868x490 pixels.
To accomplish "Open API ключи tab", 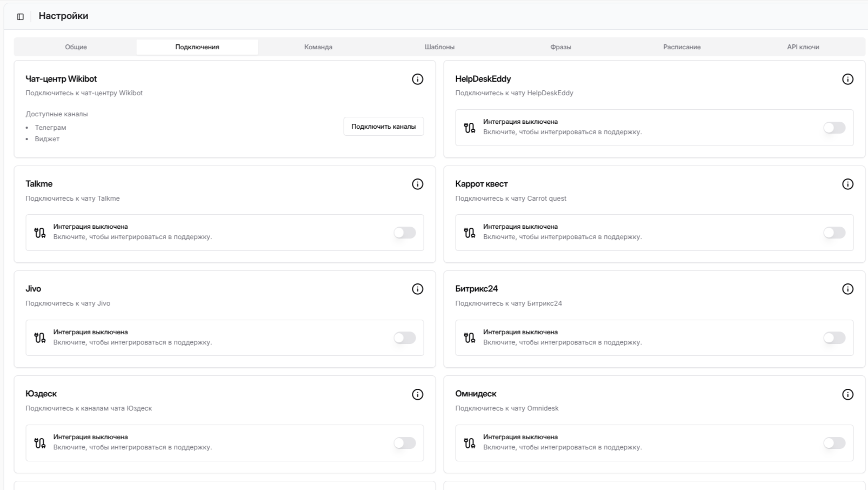I will [803, 47].
